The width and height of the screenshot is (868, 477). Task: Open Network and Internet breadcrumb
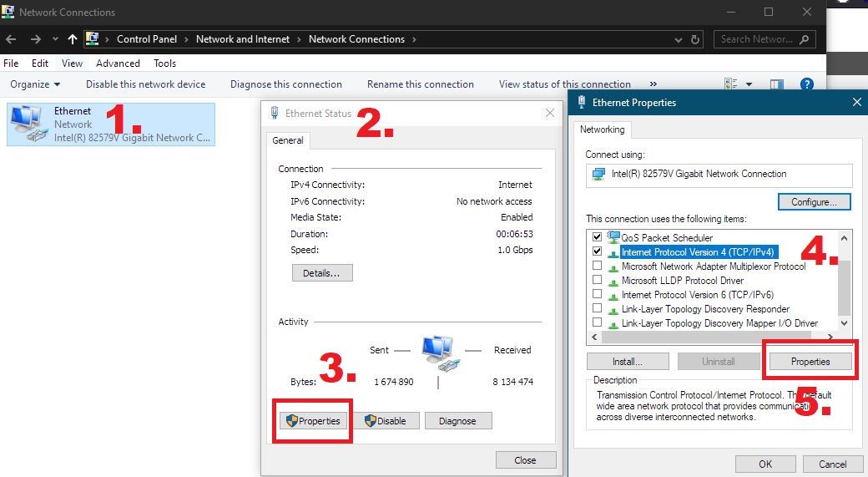tap(243, 39)
